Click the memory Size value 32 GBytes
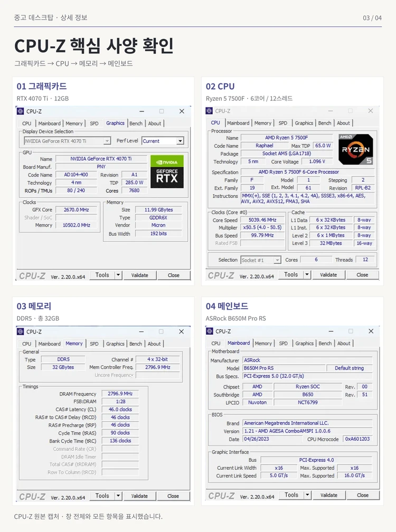The image size is (396, 532). [x=63, y=367]
